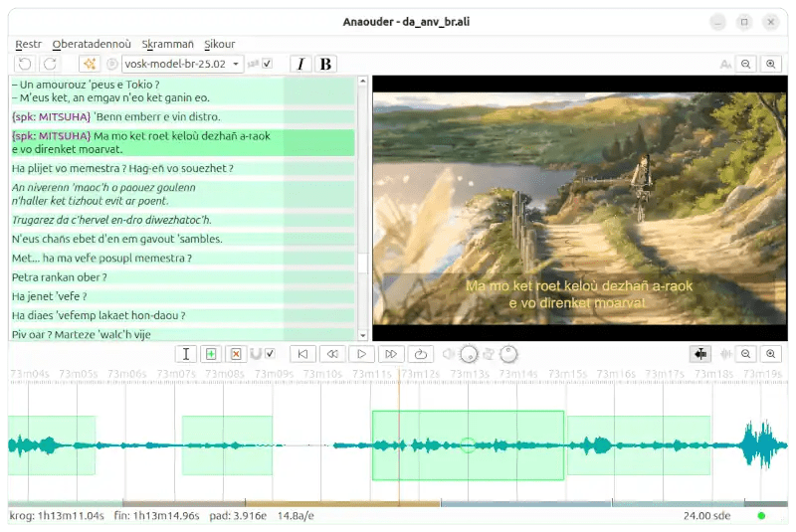Image resolution: width=796 pixels, height=532 pixels.
Task: Zoom in on the waveform
Action: [770, 354]
